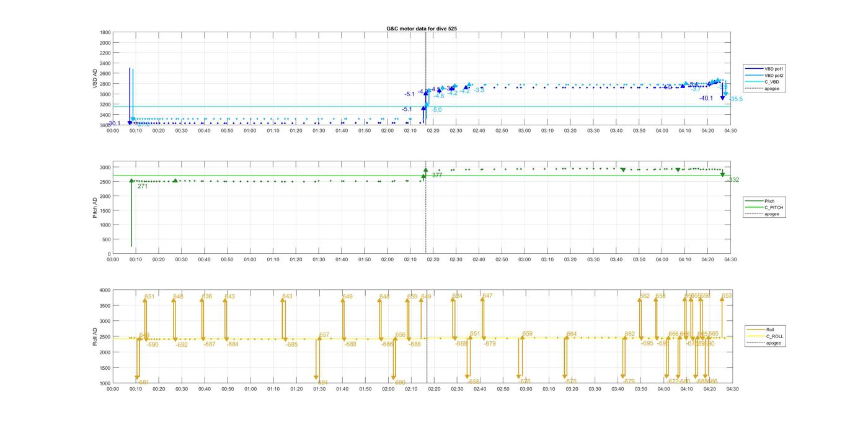Click the '-4.8' VBD data label
This screenshot has width=868, height=430.
pos(439,96)
